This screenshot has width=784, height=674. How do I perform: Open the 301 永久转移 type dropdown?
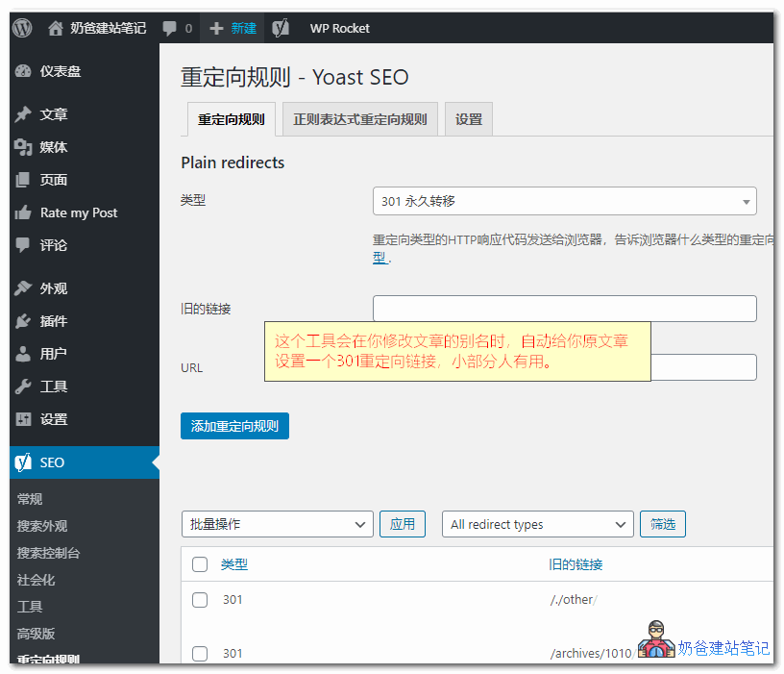(565, 201)
